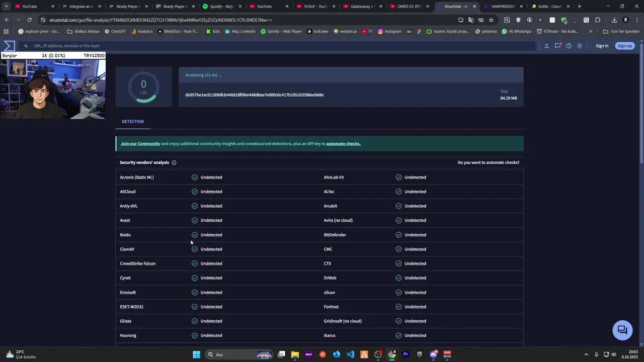Click the ESET-NOD32 vendor name
Screen dimensions: 644x362
(131, 307)
